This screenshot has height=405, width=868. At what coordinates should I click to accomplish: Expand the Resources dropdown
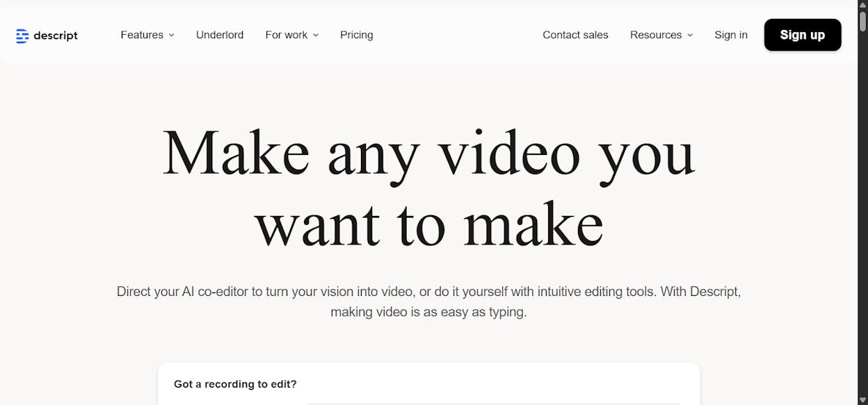click(x=661, y=35)
